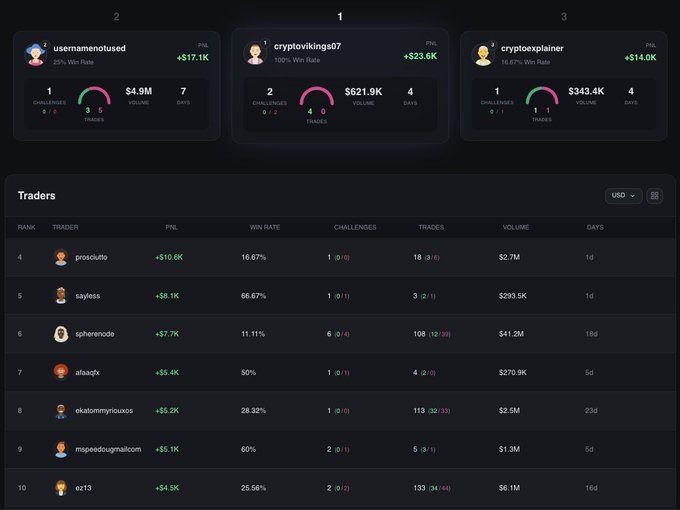This screenshot has width=680, height=510.
Task: Sort traders by PNL column header
Action: tap(171, 227)
